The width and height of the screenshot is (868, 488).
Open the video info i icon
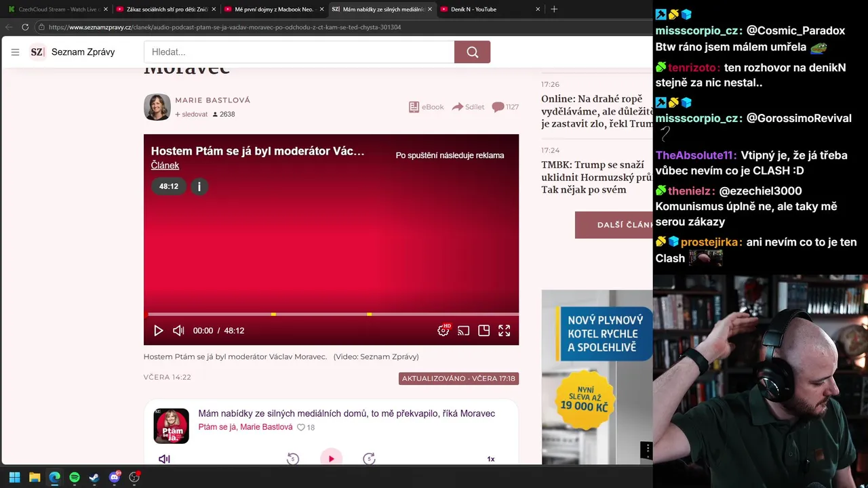point(199,186)
